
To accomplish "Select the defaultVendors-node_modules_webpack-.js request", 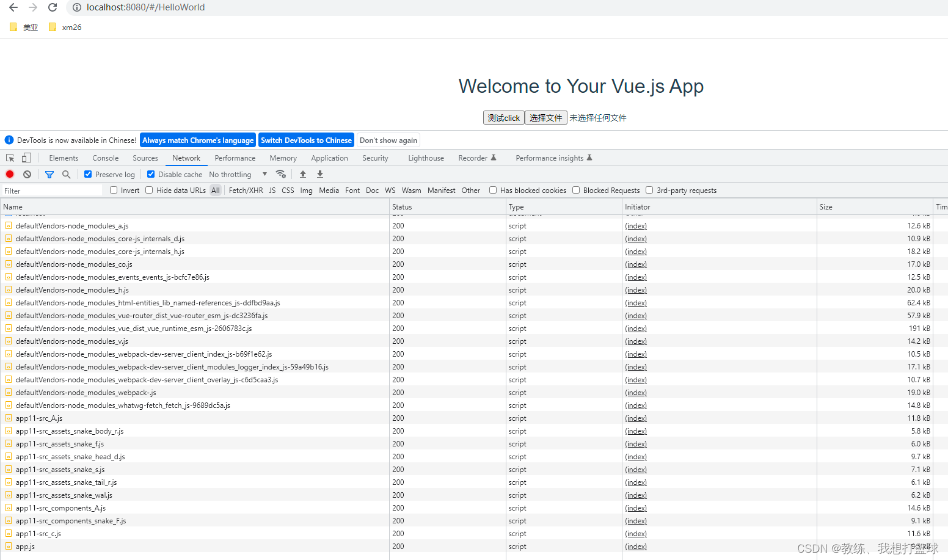I will tap(86, 392).
